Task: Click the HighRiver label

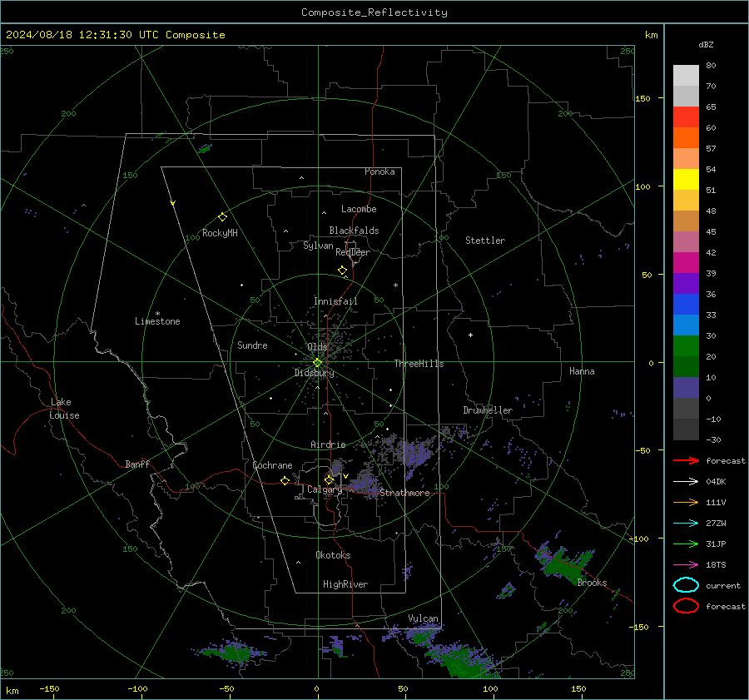Action: tap(345, 584)
